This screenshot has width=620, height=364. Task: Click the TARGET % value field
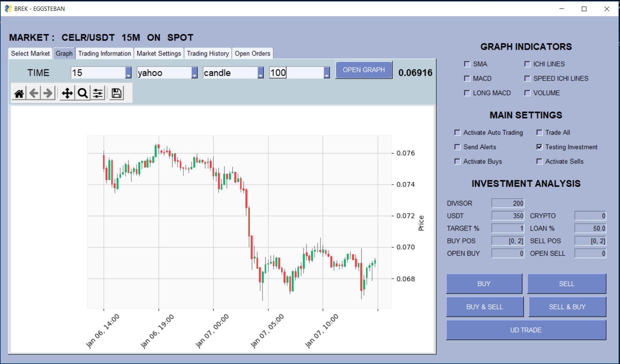pos(508,228)
